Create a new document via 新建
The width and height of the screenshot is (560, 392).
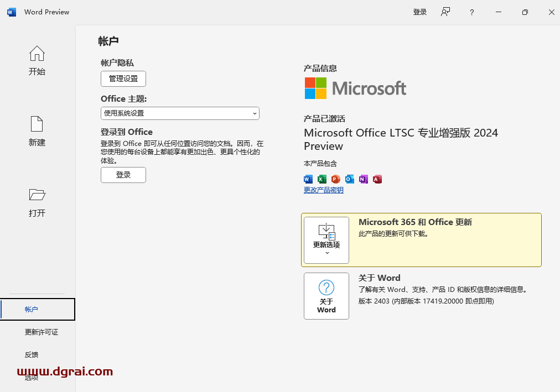[x=37, y=131]
